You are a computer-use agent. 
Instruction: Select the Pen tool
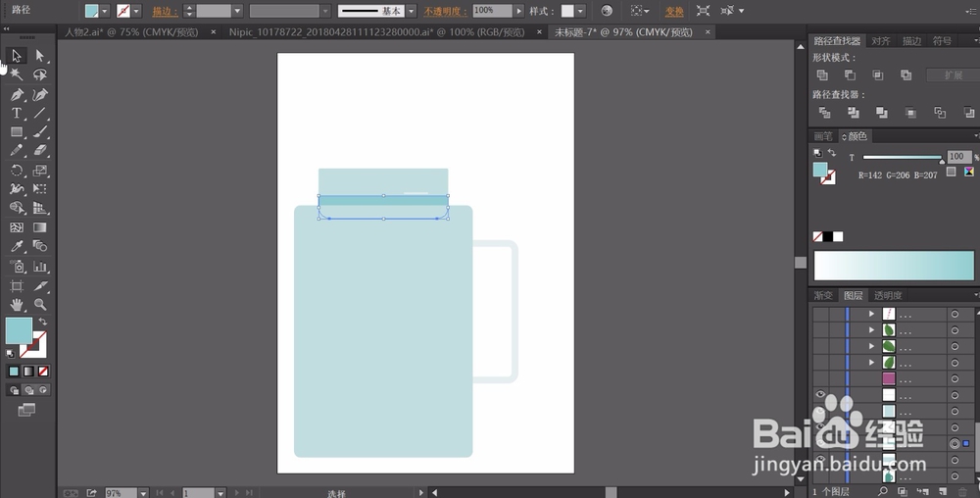tap(17, 95)
